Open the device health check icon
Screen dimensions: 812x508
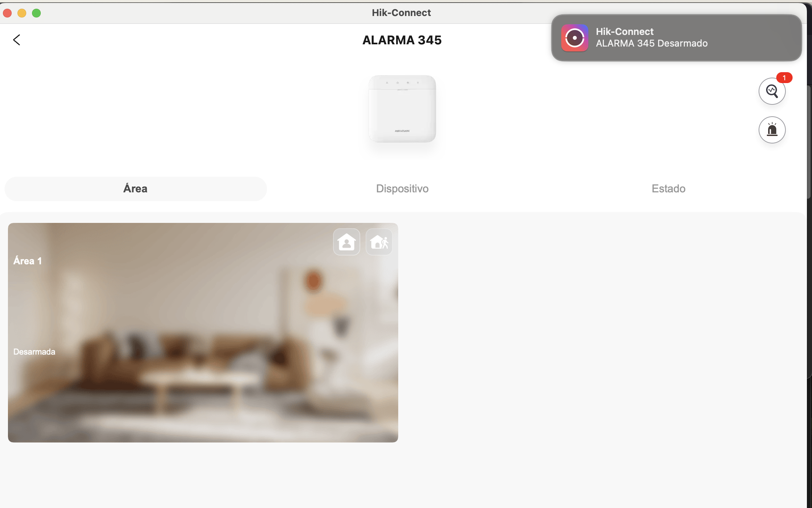[772, 91]
